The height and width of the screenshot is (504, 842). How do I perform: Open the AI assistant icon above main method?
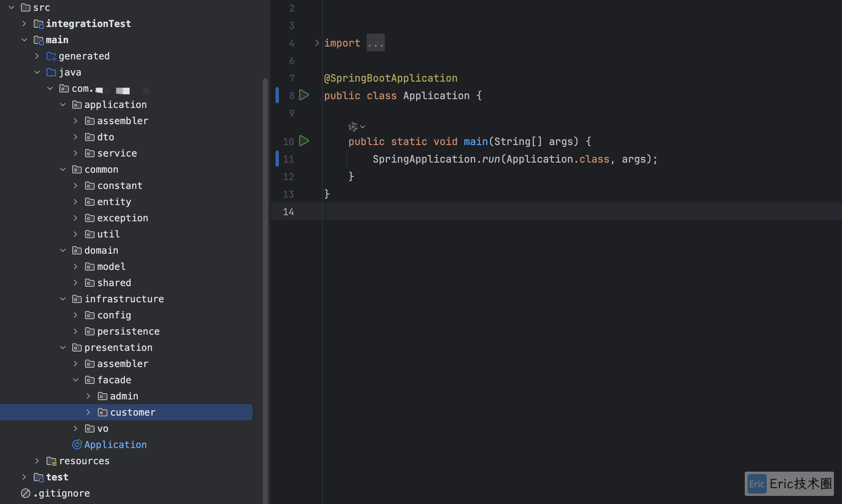[x=353, y=127]
